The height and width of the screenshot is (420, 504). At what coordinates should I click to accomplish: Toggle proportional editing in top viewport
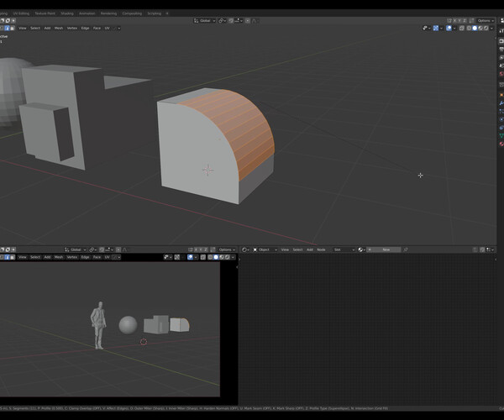248,20
